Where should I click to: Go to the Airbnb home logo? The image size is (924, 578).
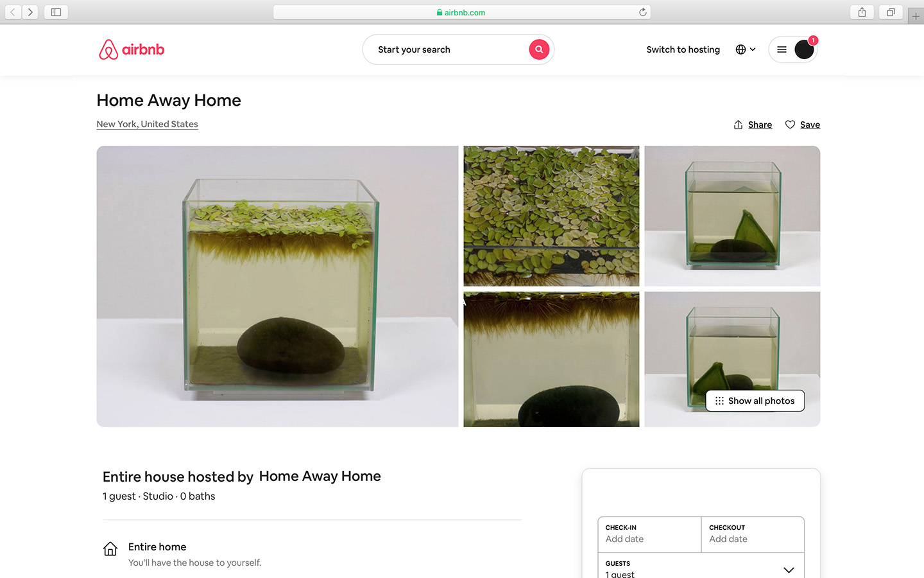[132, 49]
